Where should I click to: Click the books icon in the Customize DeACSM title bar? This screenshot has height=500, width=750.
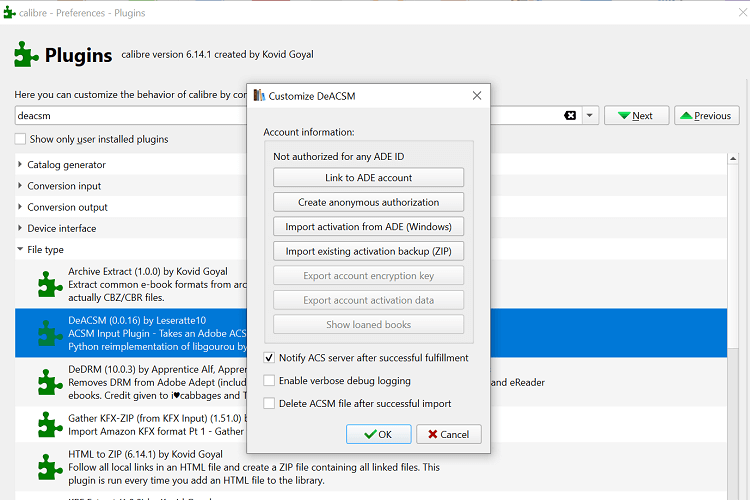click(x=259, y=95)
